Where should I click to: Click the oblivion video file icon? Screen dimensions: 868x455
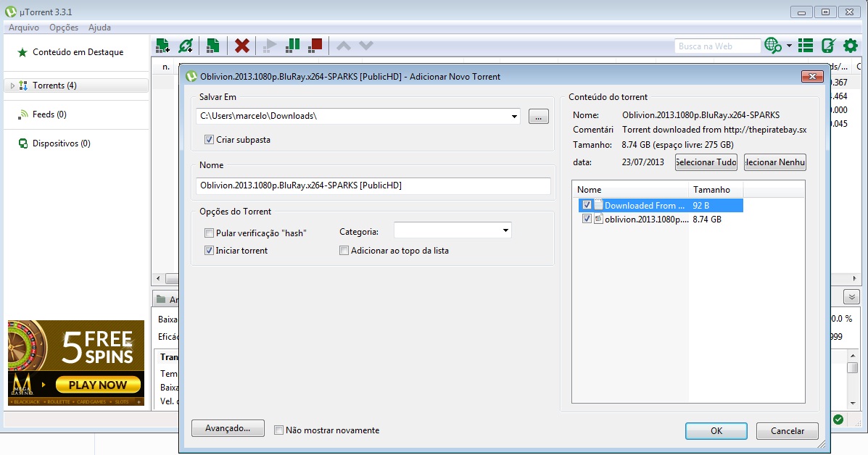[598, 219]
